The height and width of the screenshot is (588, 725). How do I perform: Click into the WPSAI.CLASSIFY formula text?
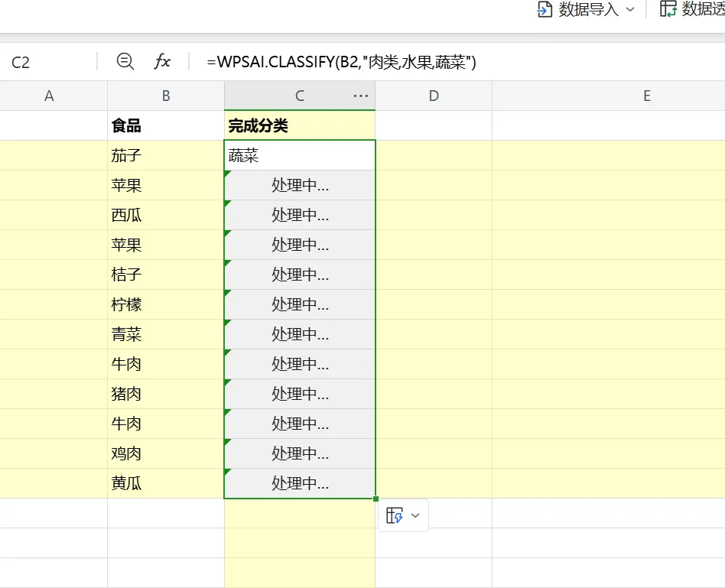(x=342, y=62)
